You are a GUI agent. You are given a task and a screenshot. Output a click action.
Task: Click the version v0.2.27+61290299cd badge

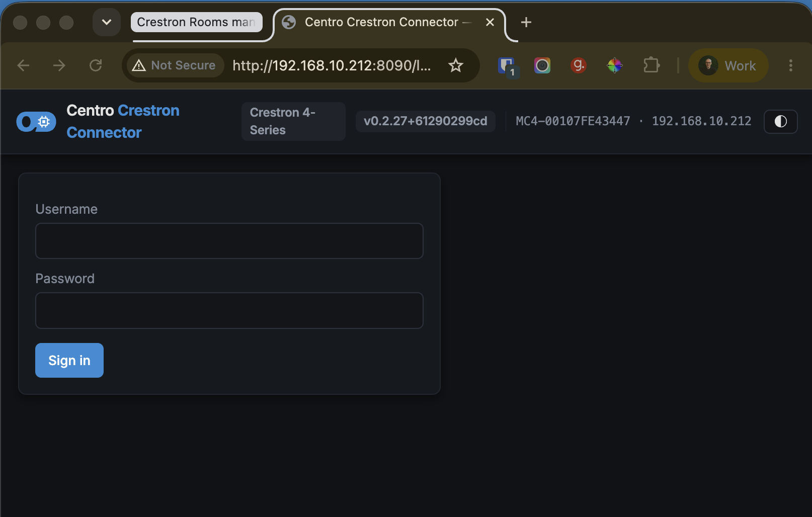pos(426,121)
